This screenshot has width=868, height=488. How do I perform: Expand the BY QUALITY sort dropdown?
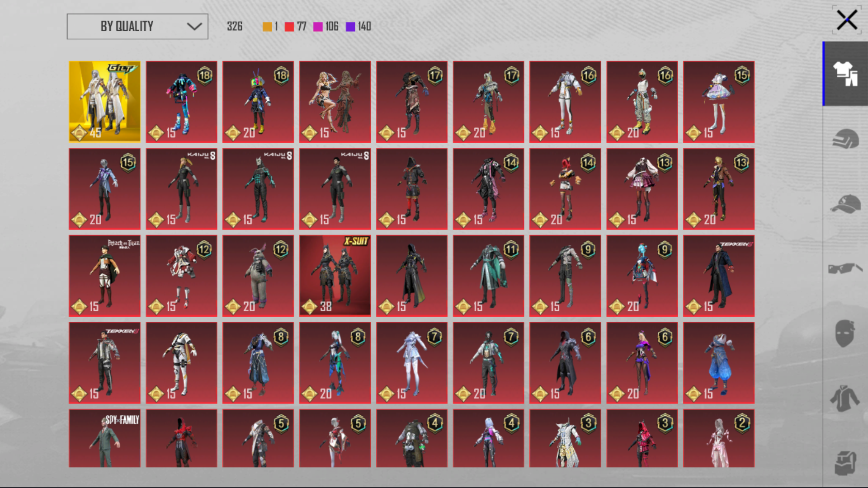point(137,26)
